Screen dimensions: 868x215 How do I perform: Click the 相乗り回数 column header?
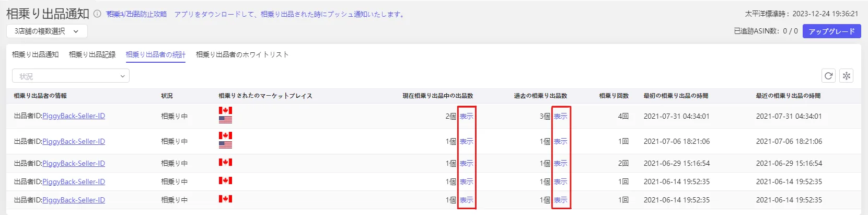[614, 96]
